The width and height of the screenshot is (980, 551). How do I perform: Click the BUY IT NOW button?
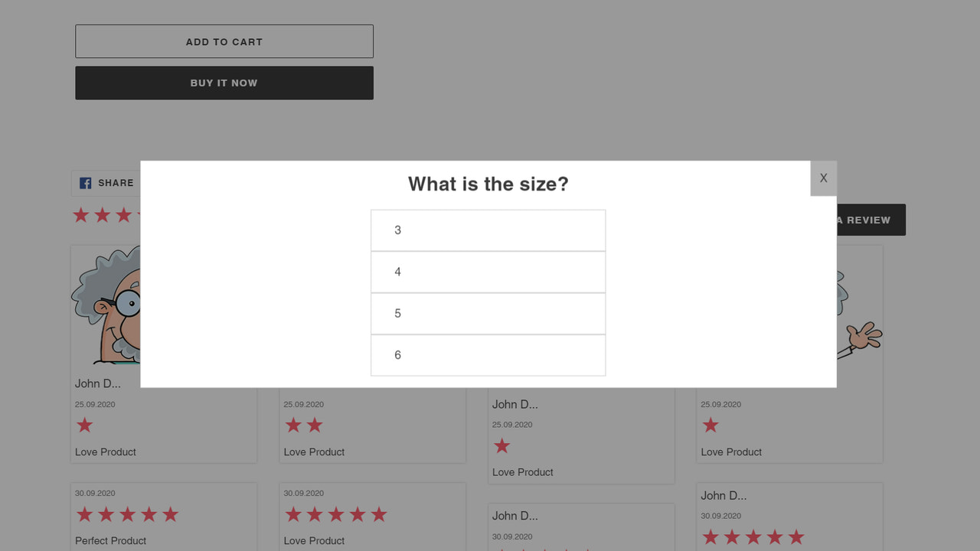pyautogui.click(x=224, y=83)
